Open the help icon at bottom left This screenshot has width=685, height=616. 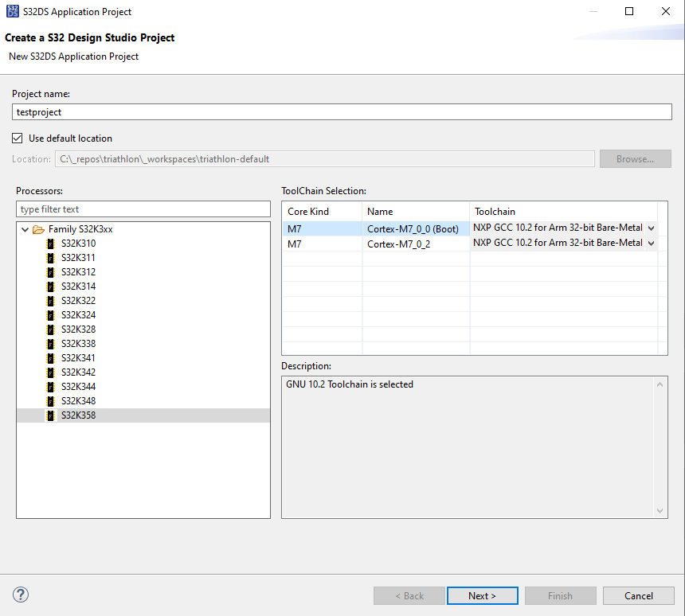coord(20,595)
